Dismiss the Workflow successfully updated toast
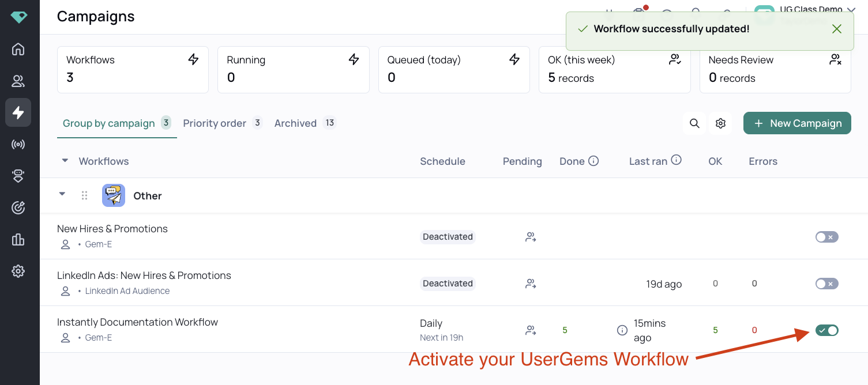This screenshot has width=868, height=385. click(x=837, y=29)
